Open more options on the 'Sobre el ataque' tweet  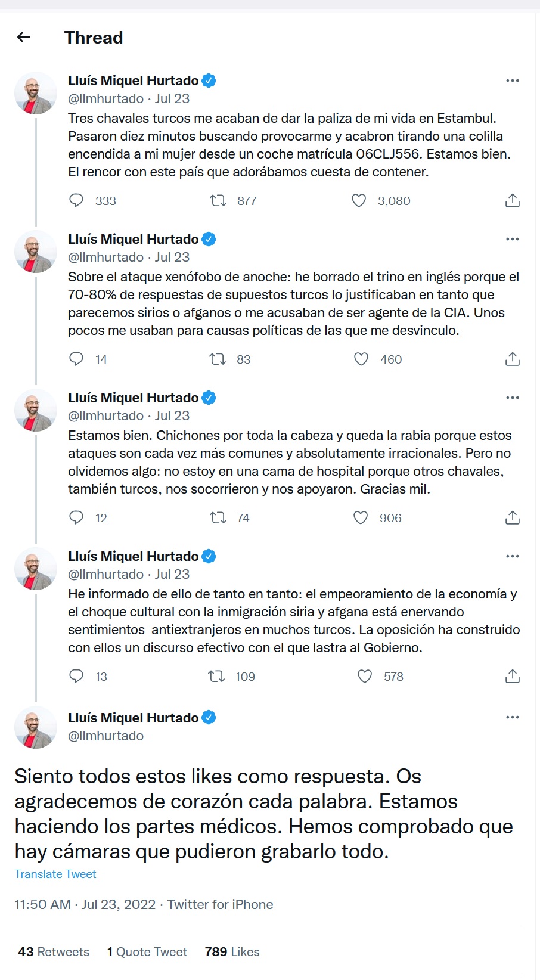click(x=513, y=239)
